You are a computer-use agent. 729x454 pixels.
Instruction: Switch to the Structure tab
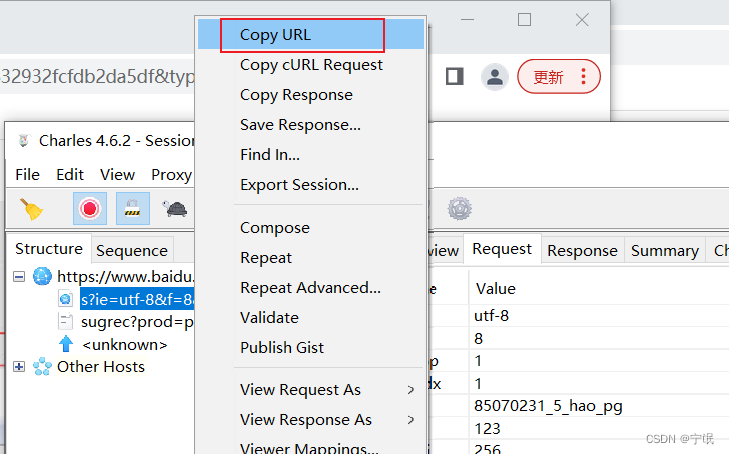point(49,249)
